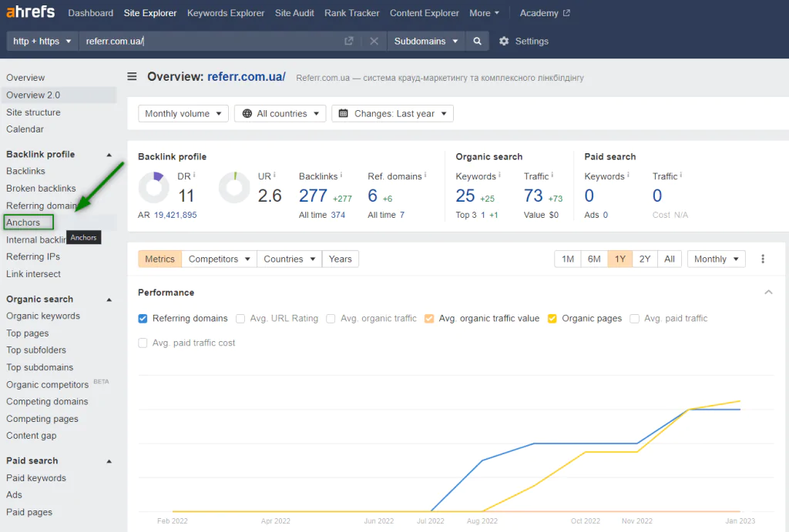Open URL in new tab icon

tap(349, 42)
